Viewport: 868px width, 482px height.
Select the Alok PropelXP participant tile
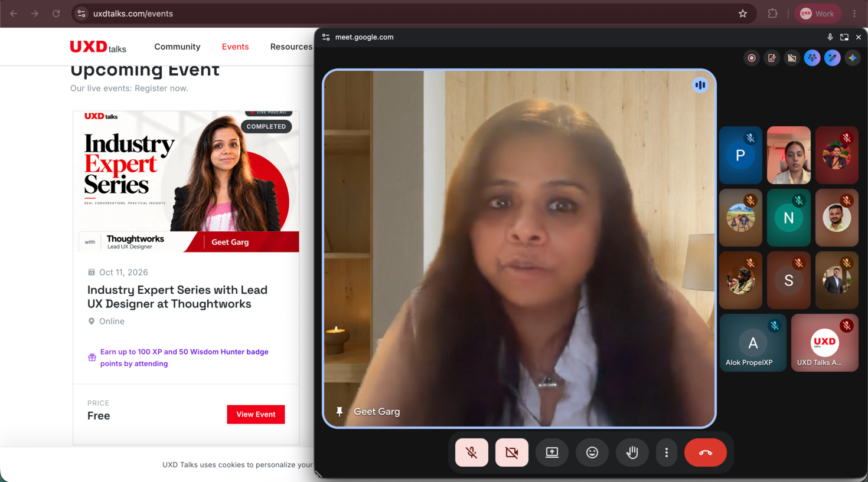[753, 343]
